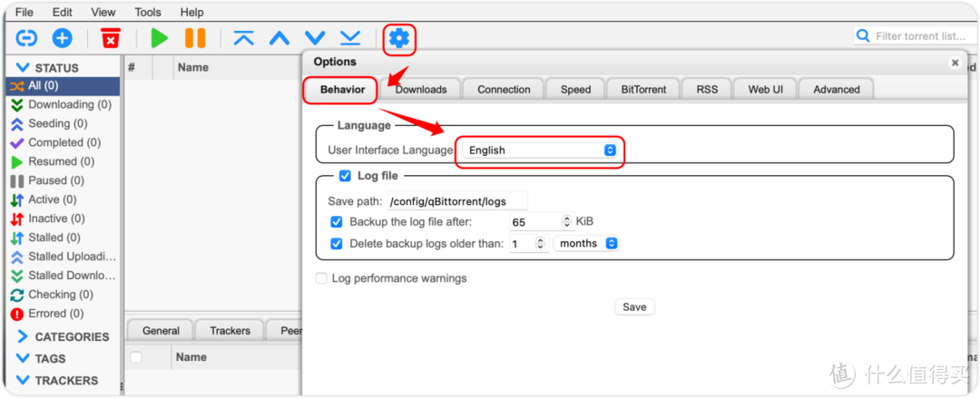Move torrent up in queue
The image size is (980, 398).
click(279, 39)
